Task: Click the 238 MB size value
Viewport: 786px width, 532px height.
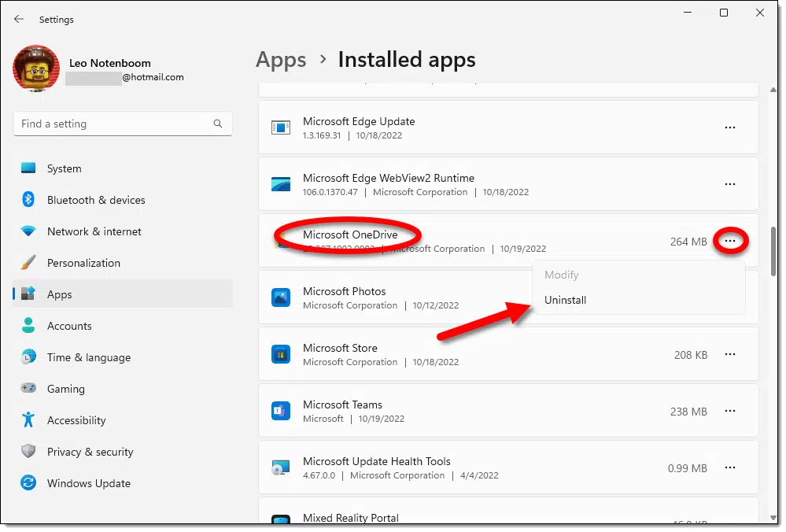Action: [689, 412]
